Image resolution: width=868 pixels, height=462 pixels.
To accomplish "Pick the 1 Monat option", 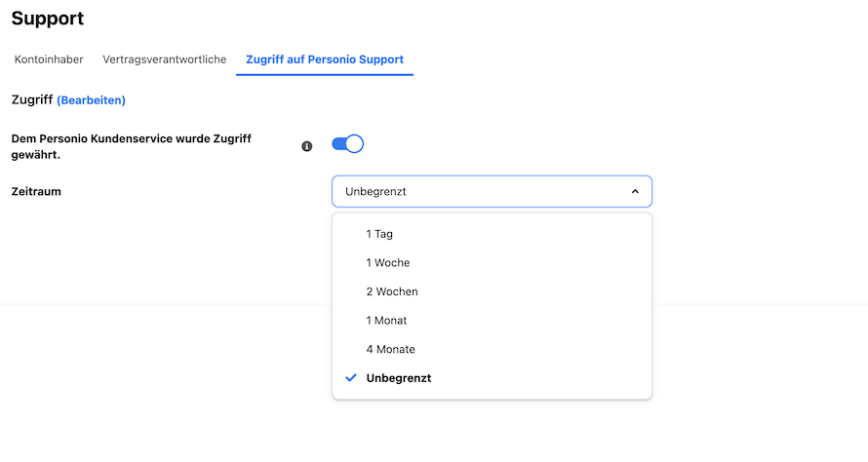I will click(x=492, y=321).
